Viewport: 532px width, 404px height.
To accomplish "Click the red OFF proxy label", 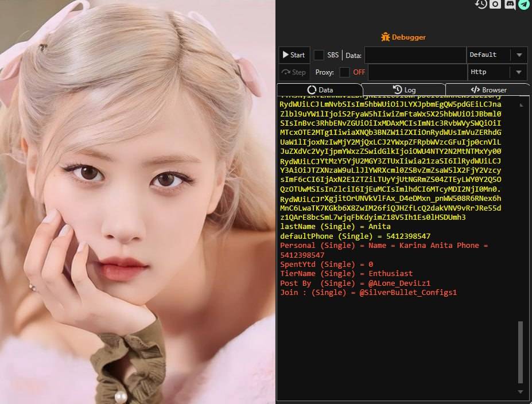I will pos(359,72).
